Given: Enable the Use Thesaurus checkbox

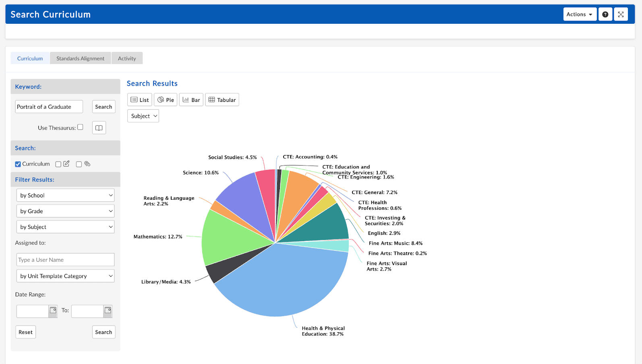Looking at the screenshot, I should coord(80,127).
